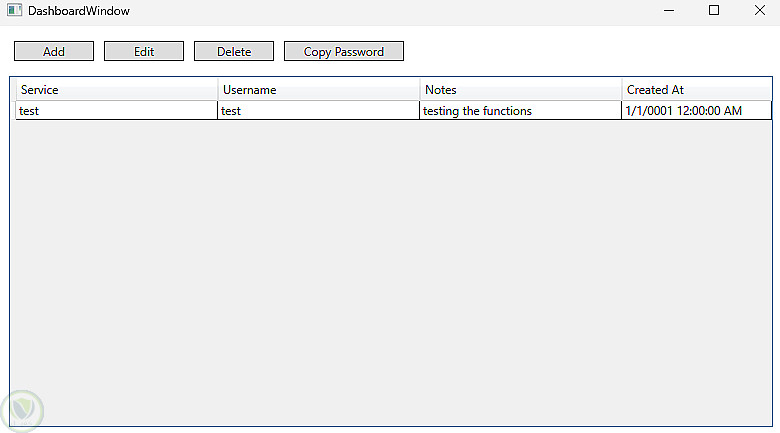
Task: Select the test cell under Username
Action: tap(318, 111)
